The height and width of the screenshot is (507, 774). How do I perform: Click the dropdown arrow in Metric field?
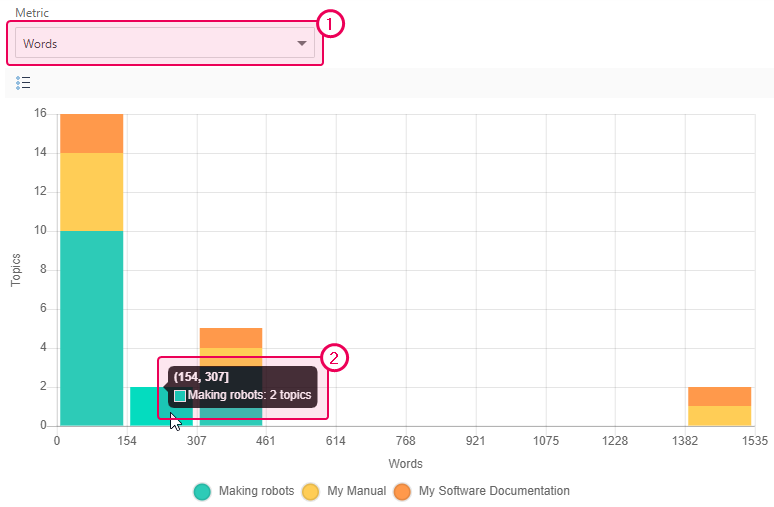click(x=302, y=43)
